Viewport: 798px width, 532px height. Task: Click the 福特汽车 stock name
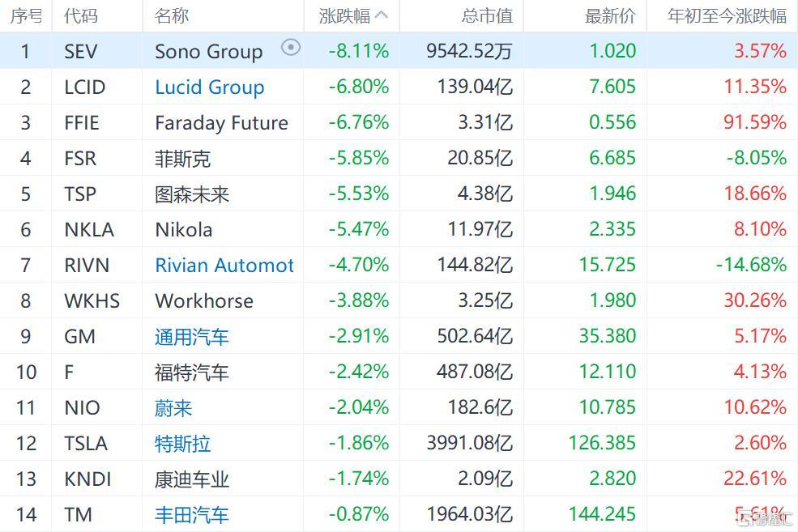[x=192, y=372]
